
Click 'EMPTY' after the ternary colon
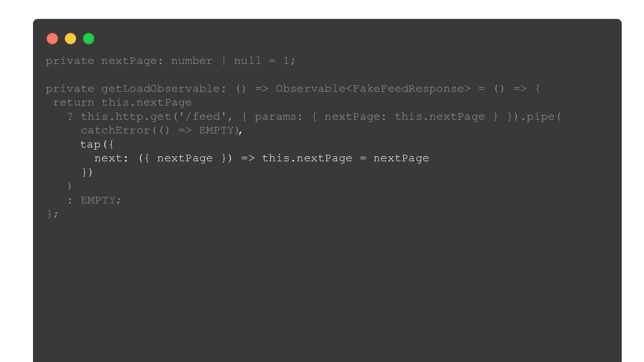98,200
